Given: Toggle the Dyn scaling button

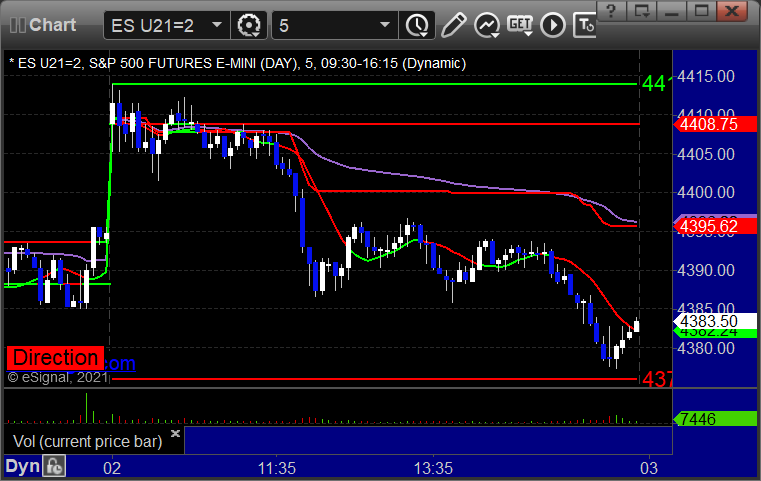Looking at the screenshot, I should pos(22,466).
